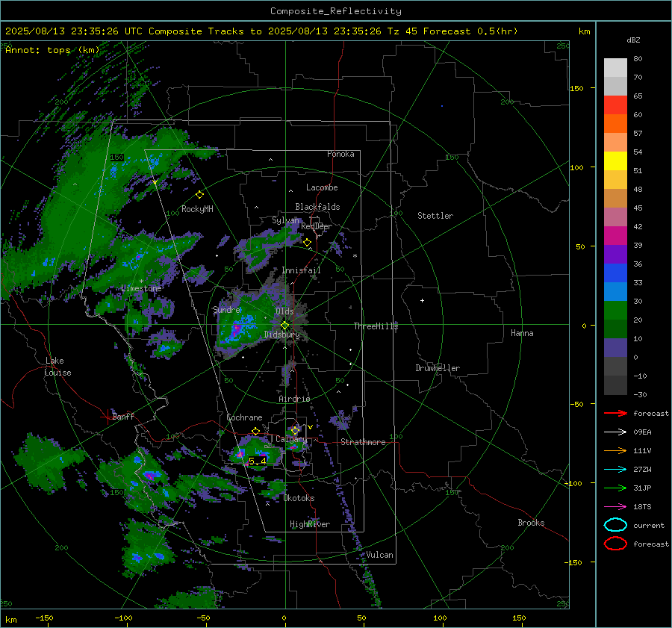This screenshot has height=628, width=672.
Task: Click the HighRiver town label
Action: (310, 524)
